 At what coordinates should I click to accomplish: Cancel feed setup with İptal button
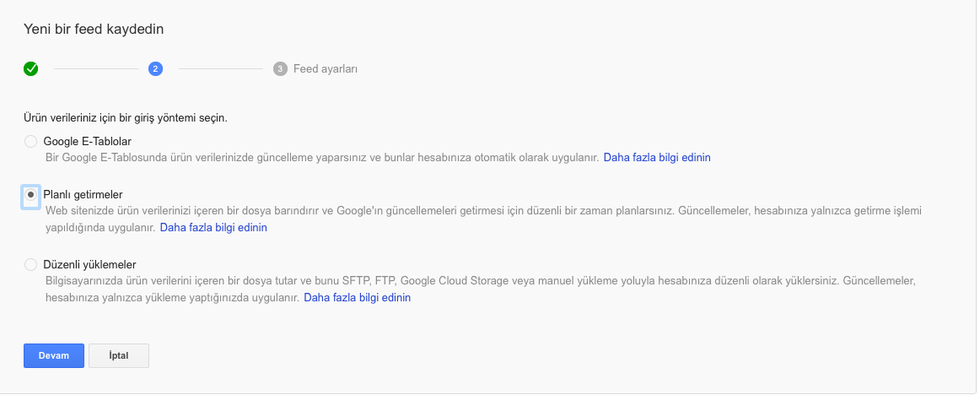pos(119,355)
